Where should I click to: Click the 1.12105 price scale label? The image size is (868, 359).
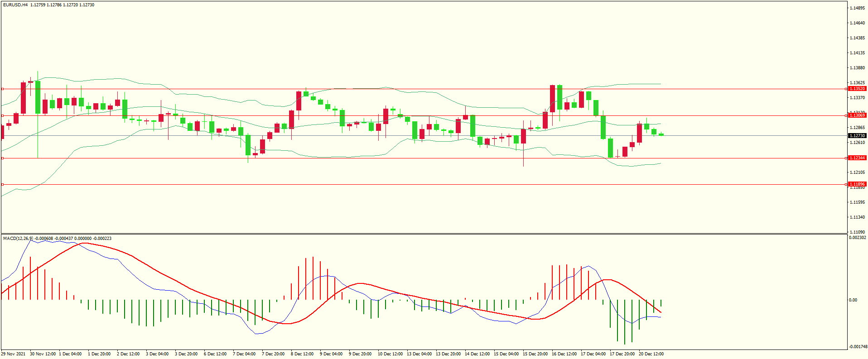[858, 172]
